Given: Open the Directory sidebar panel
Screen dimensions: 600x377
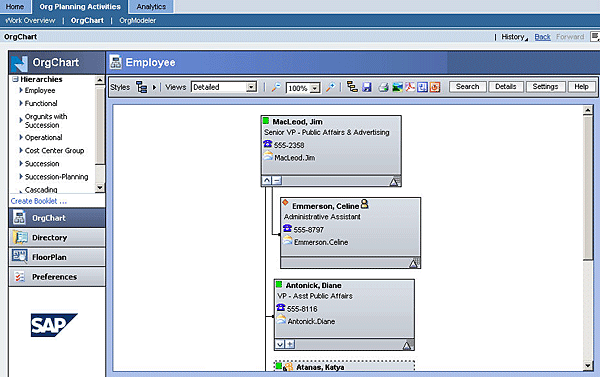Looking at the screenshot, I should pyautogui.click(x=57, y=238).
